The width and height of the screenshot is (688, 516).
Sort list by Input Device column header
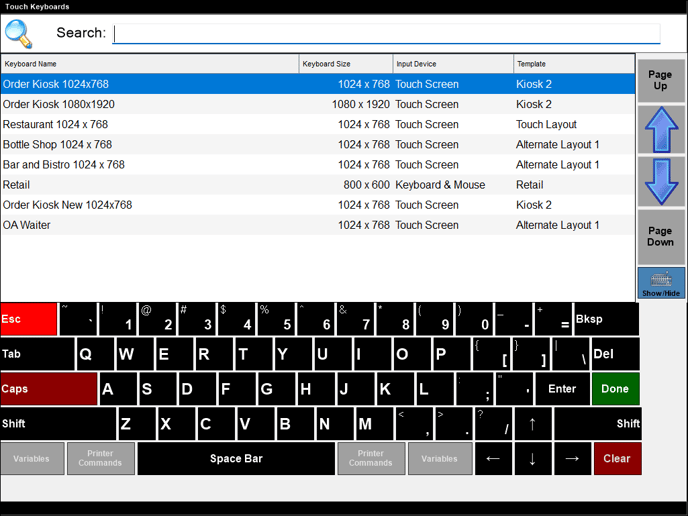point(452,64)
